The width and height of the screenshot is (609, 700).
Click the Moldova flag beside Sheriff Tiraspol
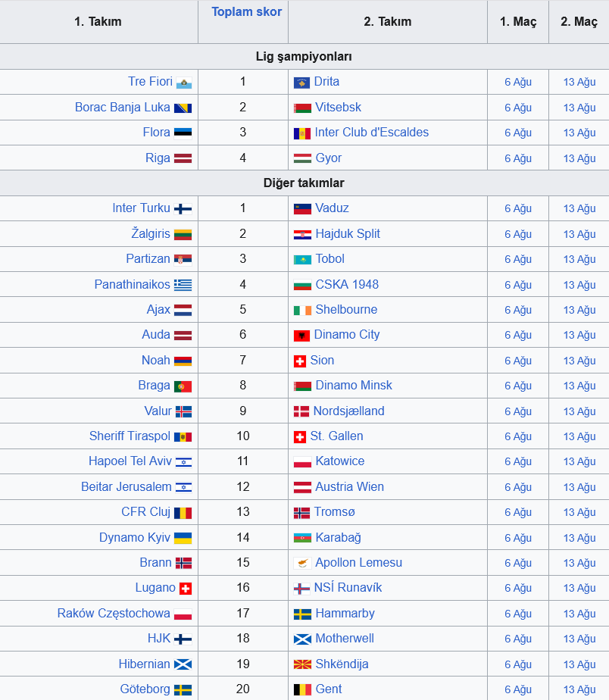(183, 436)
